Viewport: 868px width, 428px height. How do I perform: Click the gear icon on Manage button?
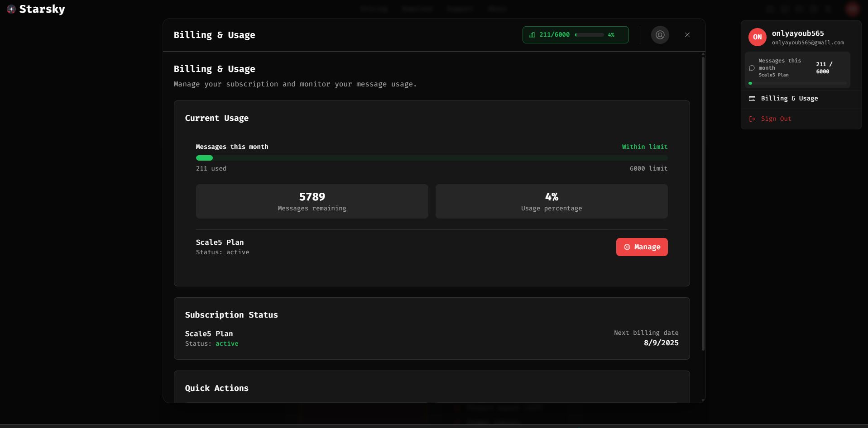(627, 247)
